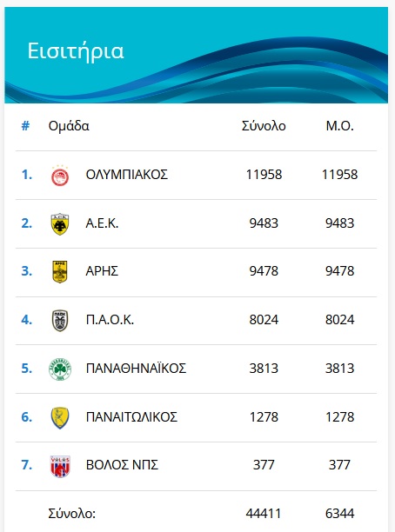
Task: Open the ΟΛΥΜΠΙΑΚΟΣ team link
Action: pyautogui.click(x=127, y=175)
